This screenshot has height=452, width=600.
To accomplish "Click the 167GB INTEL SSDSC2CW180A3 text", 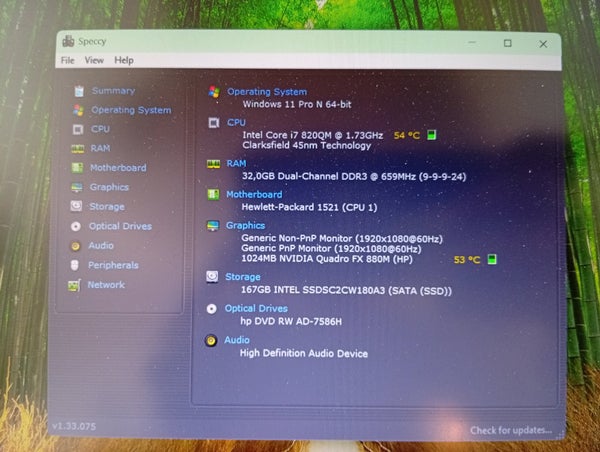I will [346, 290].
